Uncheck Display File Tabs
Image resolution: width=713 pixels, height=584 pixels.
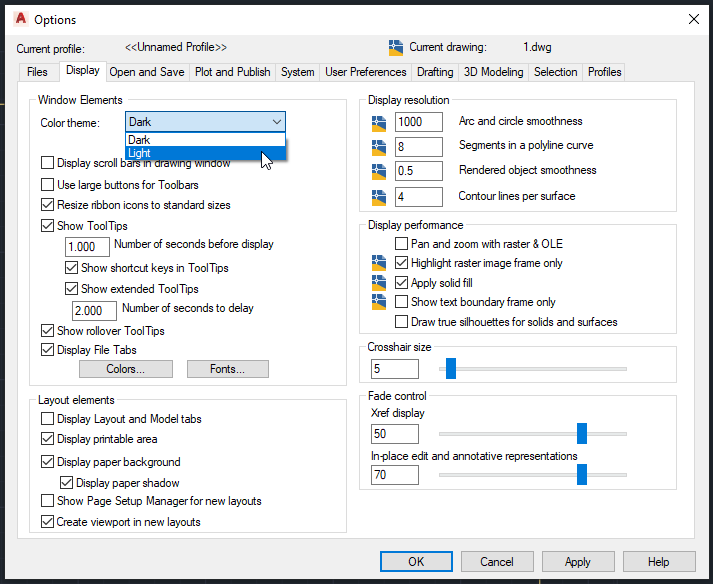pos(47,350)
